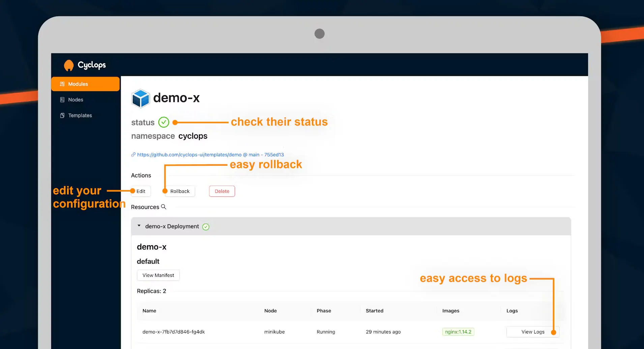Image resolution: width=644 pixels, height=349 pixels.
Task: Click the Name column header
Action: pyautogui.click(x=149, y=311)
